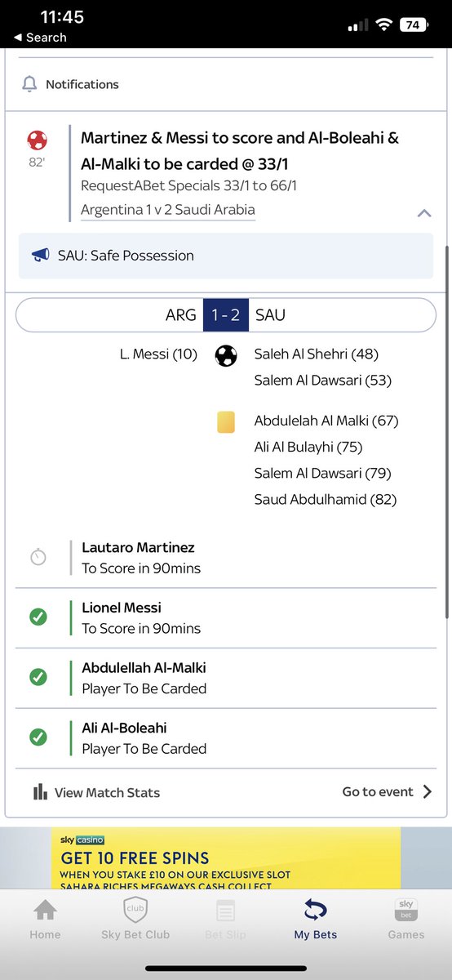Tap the Go to event link

pyautogui.click(x=378, y=792)
